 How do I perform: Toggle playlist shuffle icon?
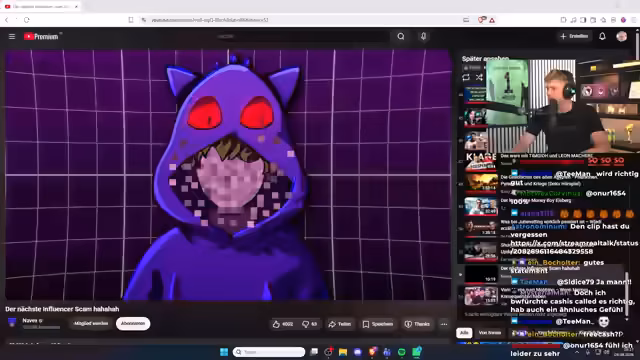(x=479, y=77)
